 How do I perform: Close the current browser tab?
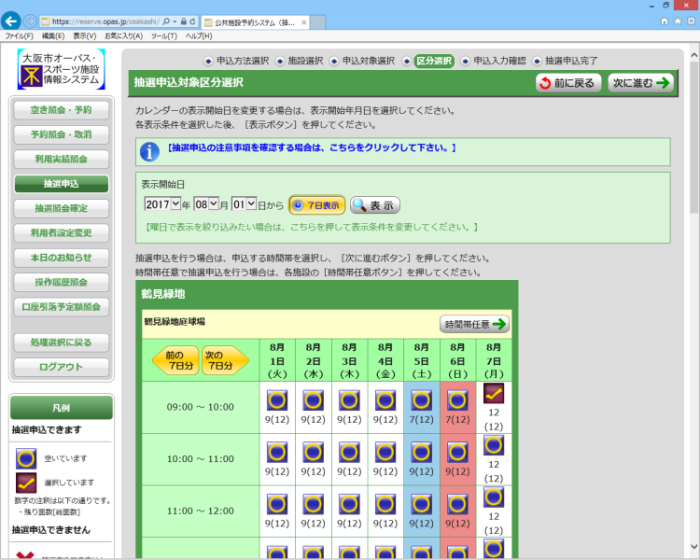click(x=304, y=22)
